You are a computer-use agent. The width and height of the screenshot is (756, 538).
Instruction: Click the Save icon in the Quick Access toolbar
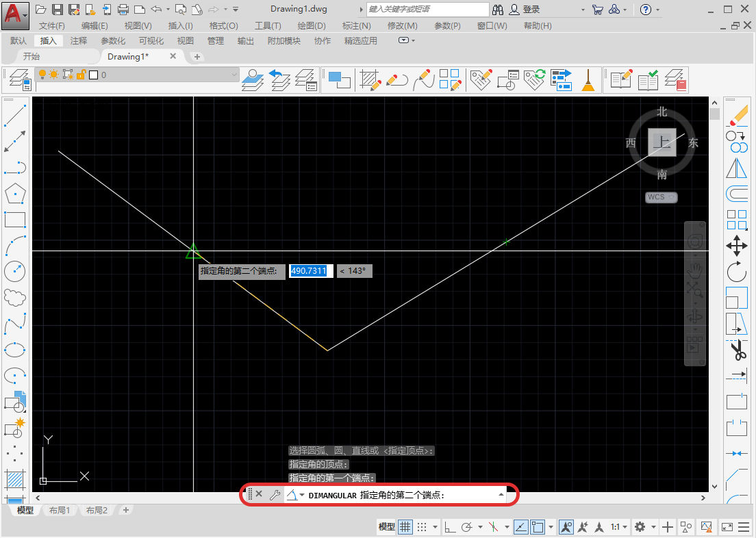58,9
